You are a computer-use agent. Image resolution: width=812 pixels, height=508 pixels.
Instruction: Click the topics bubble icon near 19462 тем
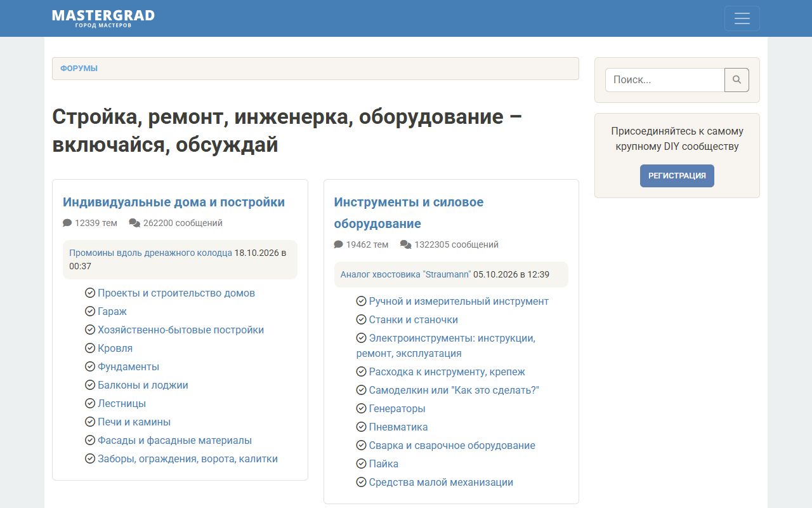tap(339, 244)
